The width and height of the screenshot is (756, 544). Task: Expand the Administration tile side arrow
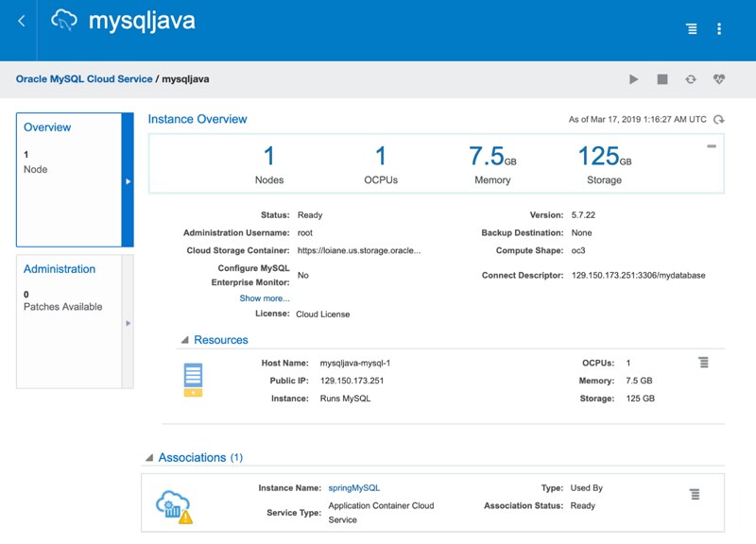pyautogui.click(x=128, y=323)
